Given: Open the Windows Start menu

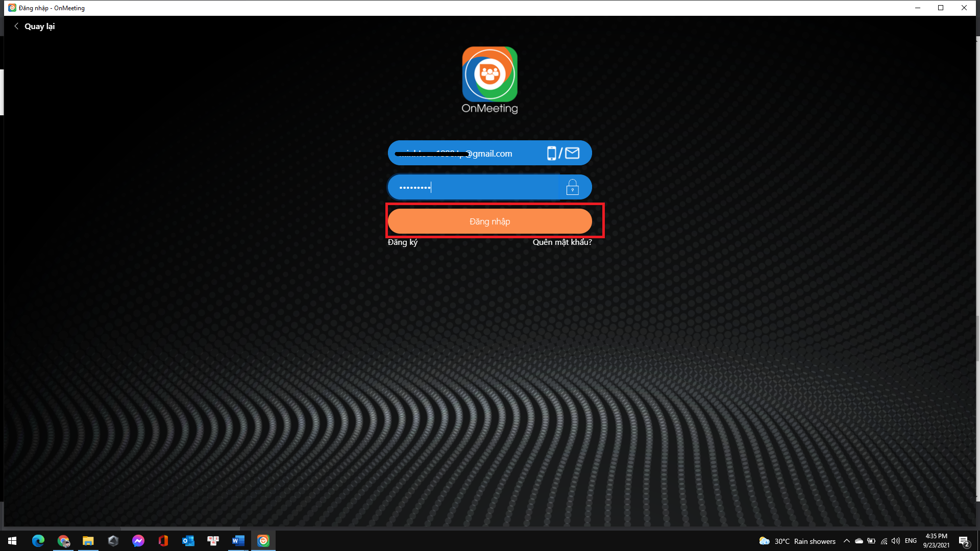Looking at the screenshot, I should [x=12, y=541].
